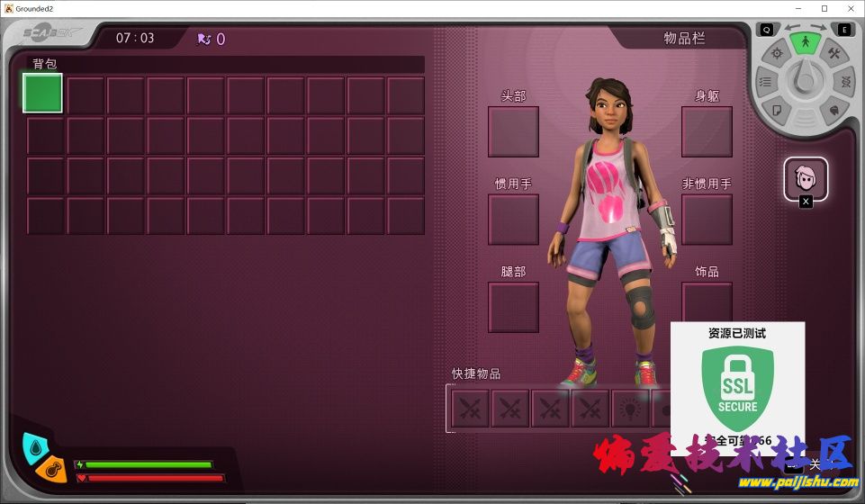Click the 身躯 body equipment slot

707,132
